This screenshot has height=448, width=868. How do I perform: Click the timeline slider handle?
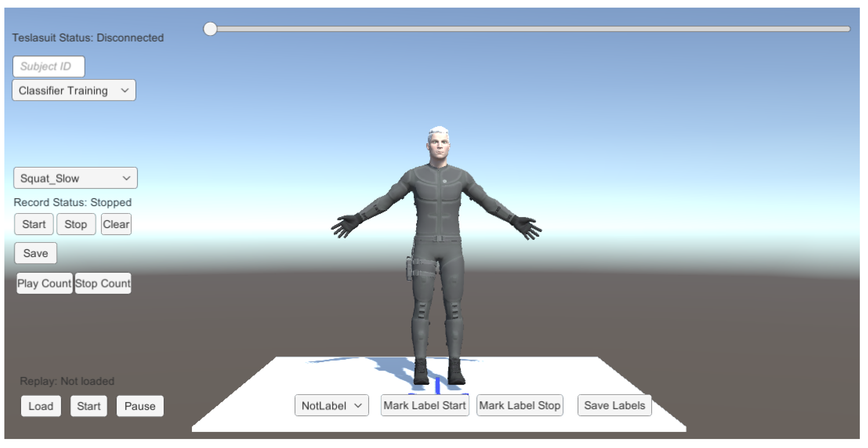210,29
